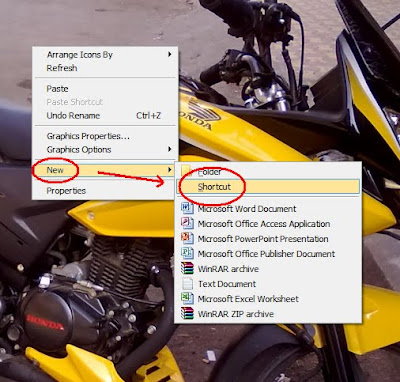
Task: Click the Access application icon
Action: [187, 223]
